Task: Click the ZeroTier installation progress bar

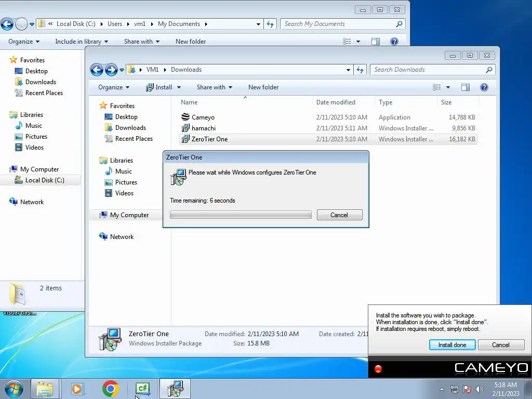Action: (x=241, y=215)
